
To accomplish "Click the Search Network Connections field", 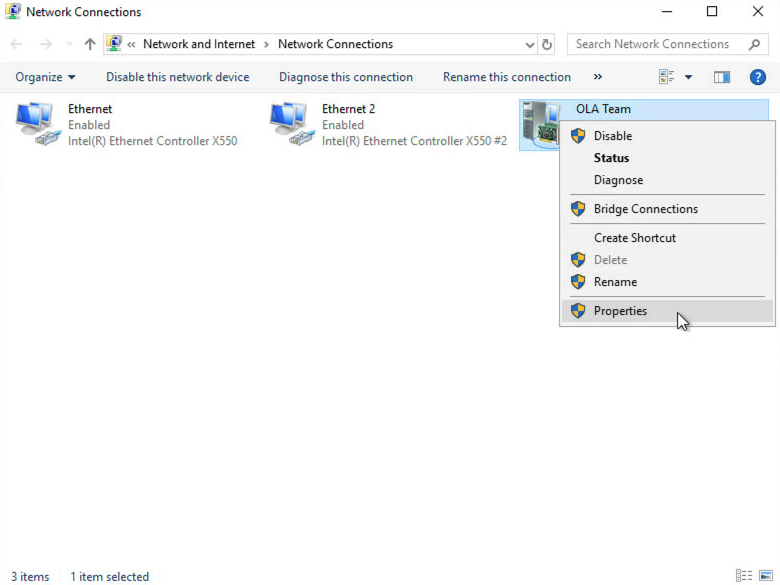I will coord(655,44).
